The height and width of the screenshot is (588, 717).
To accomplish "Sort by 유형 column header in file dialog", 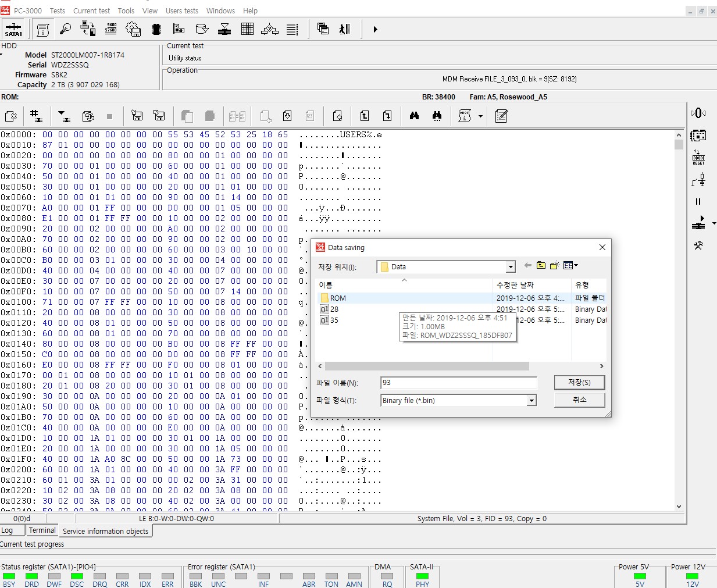I will [x=590, y=285].
